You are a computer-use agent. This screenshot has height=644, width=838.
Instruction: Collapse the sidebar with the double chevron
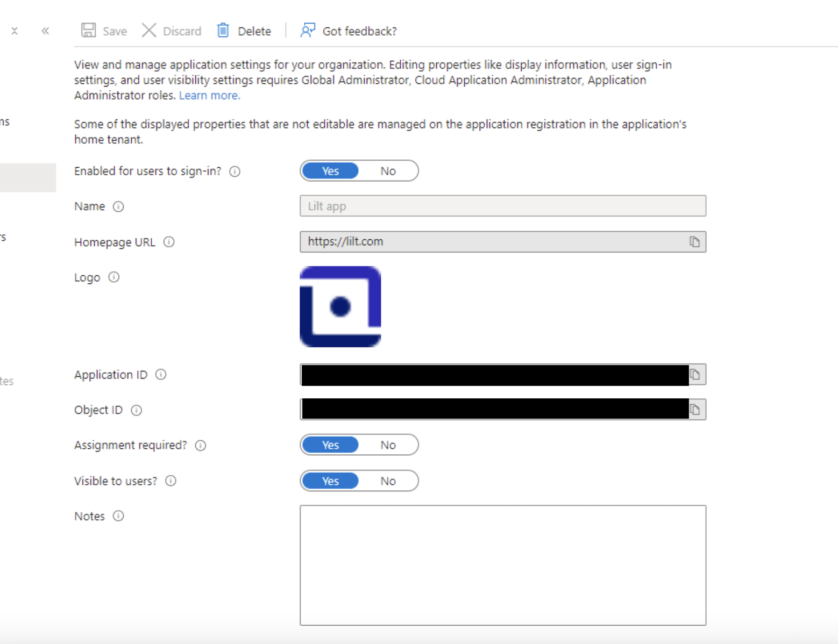point(45,31)
